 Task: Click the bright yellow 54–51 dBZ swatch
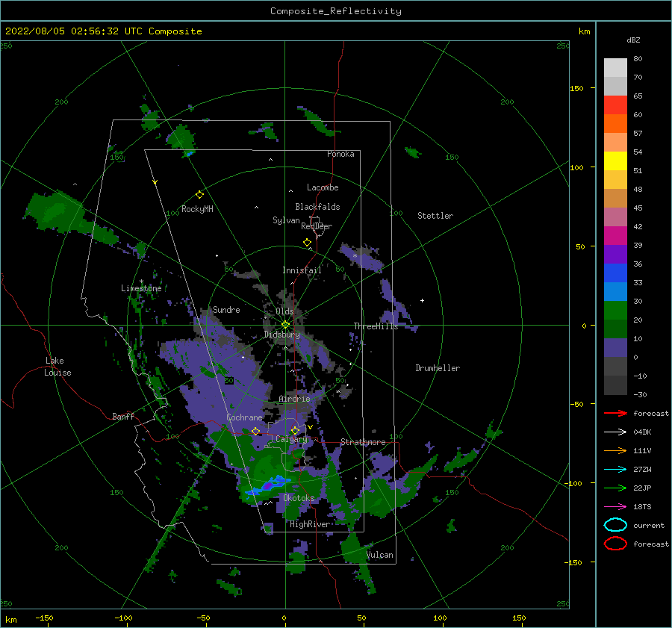(615, 161)
